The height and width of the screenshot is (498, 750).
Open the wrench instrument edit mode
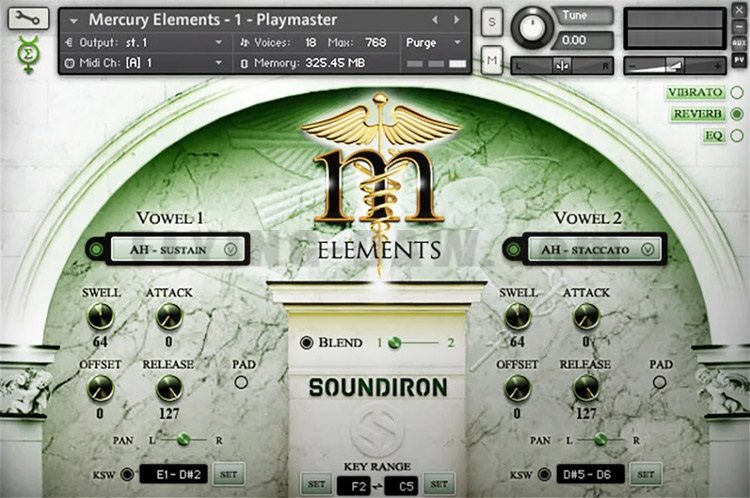click(28, 19)
